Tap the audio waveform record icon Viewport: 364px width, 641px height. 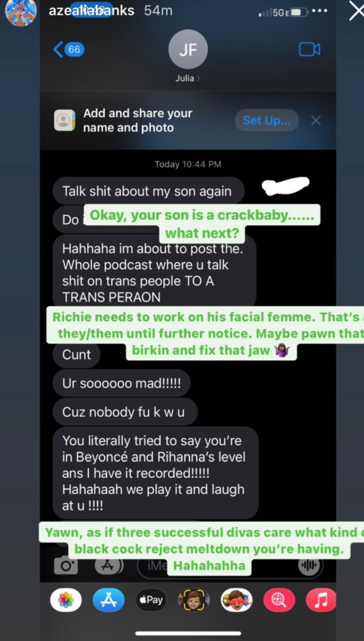pos(309,565)
